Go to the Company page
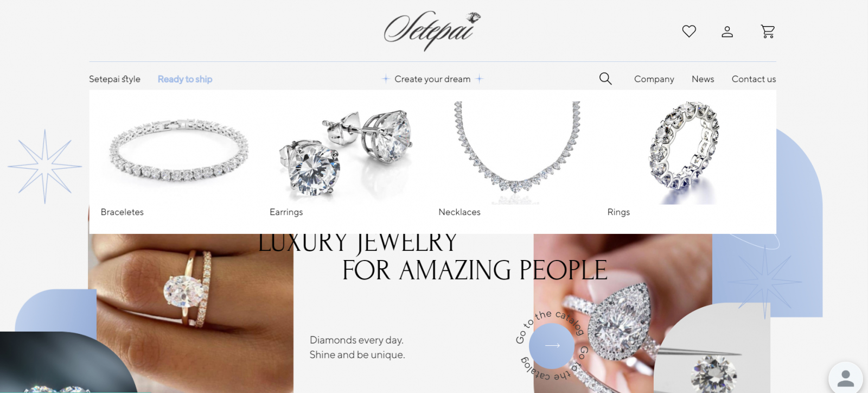 pyautogui.click(x=654, y=79)
